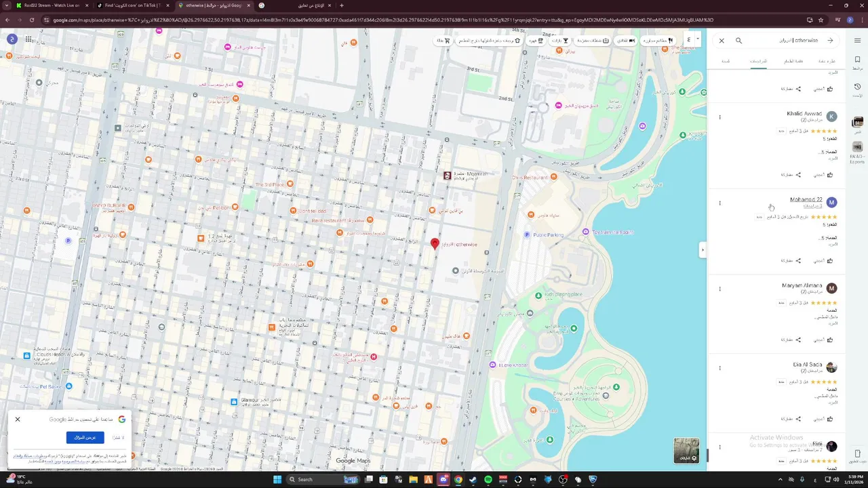Viewport: 868px width, 488px height.
Task: Open the Google apps grid icon
Action: coord(28,39)
